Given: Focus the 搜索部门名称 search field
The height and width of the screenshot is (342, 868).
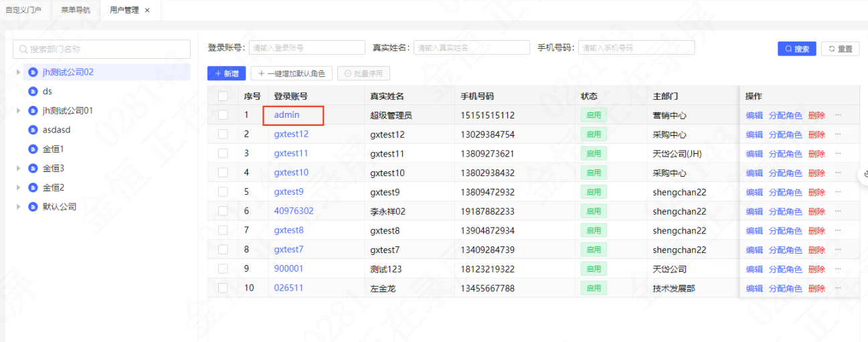Looking at the screenshot, I should (102, 50).
